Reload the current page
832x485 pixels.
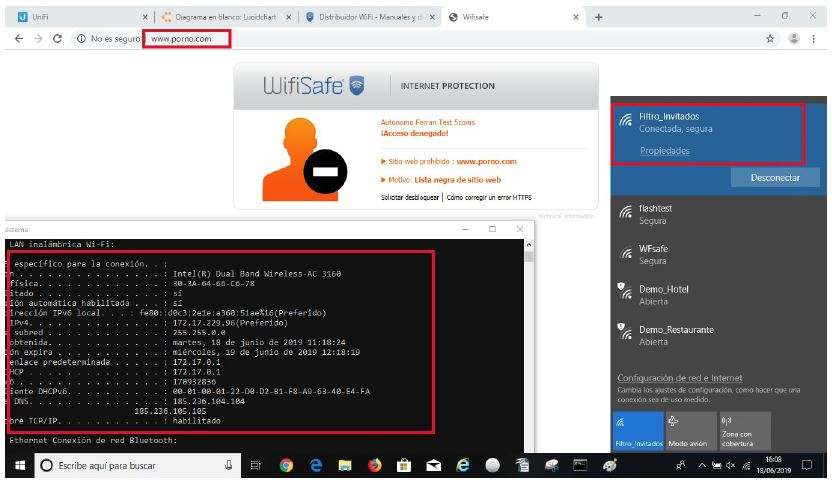(x=57, y=39)
